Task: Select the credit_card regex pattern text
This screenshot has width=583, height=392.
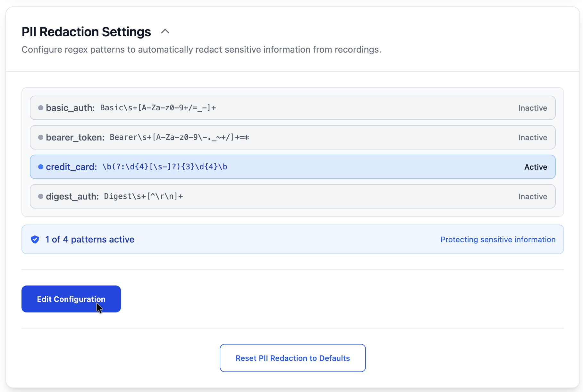Action: [x=165, y=167]
